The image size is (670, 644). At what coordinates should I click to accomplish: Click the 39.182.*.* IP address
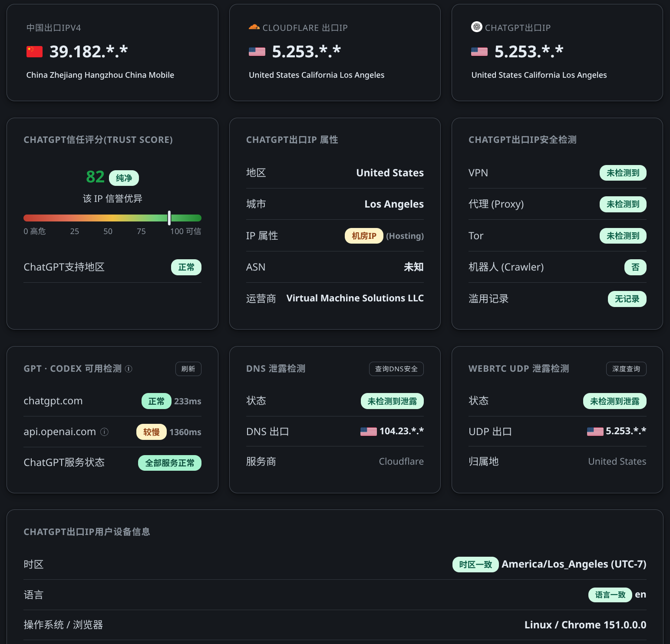pos(89,52)
